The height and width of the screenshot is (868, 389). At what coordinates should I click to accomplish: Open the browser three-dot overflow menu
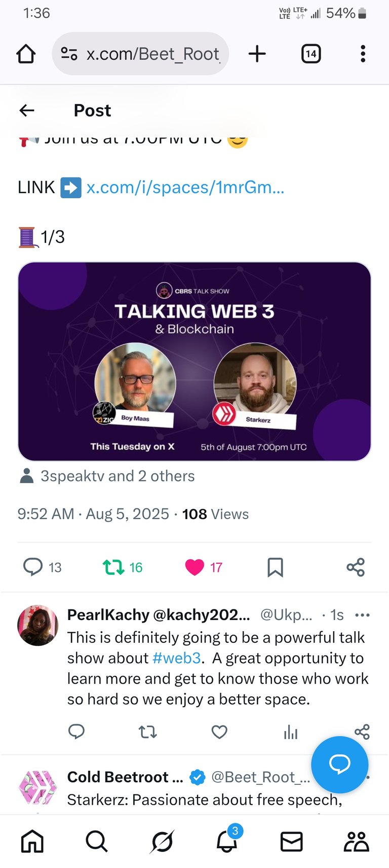[363, 54]
